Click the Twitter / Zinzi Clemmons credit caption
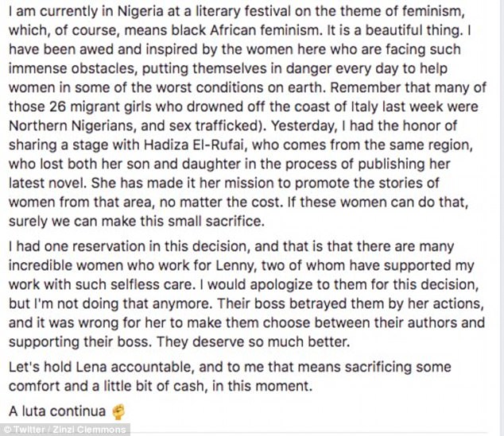The width and height of the screenshot is (504, 436). point(65,430)
